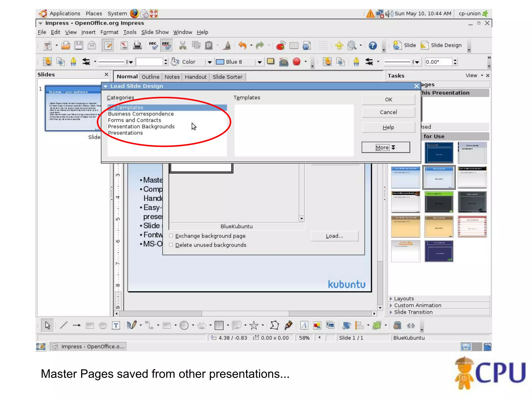Click the Paste clipboard icon
532x399 pixels.
coord(209,46)
